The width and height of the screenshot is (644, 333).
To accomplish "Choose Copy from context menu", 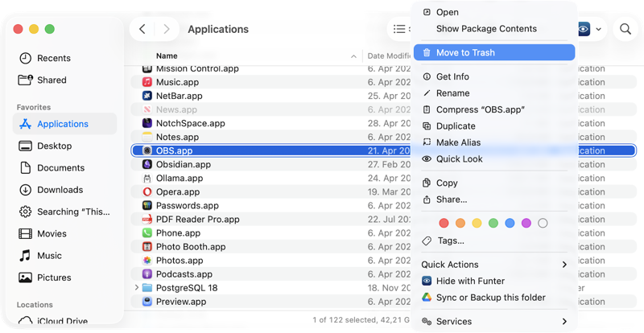I will pyautogui.click(x=494, y=183).
